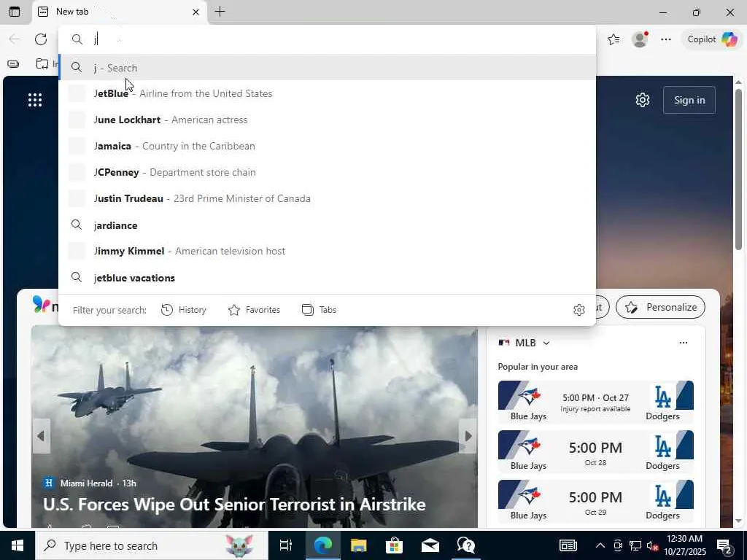This screenshot has height=560, width=747.
Task: Expand the MLB league dropdown
Action: pyautogui.click(x=546, y=343)
